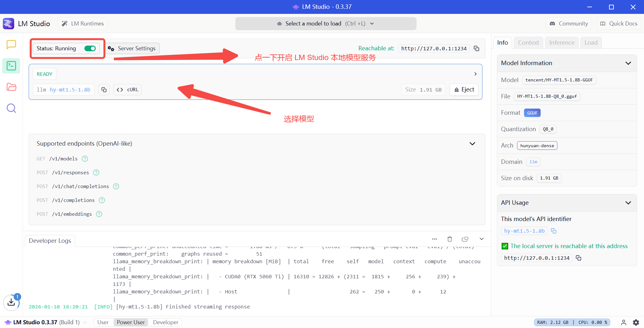The height and width of the screenshot is (328, 644).
Task: Open My Models folder sidebar icon
Action: coord(11,87)
